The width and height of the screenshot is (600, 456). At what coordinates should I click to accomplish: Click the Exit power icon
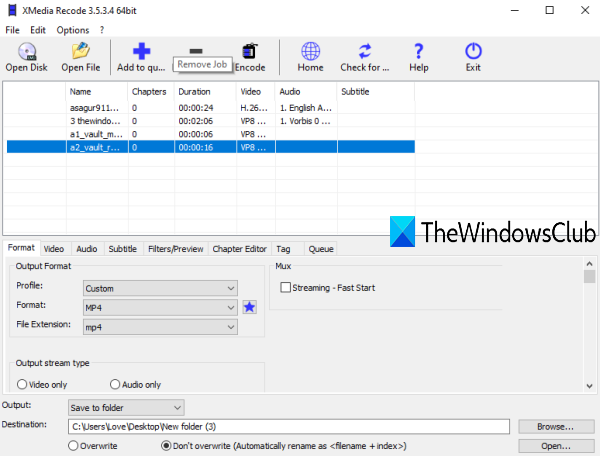pos(473,51)
